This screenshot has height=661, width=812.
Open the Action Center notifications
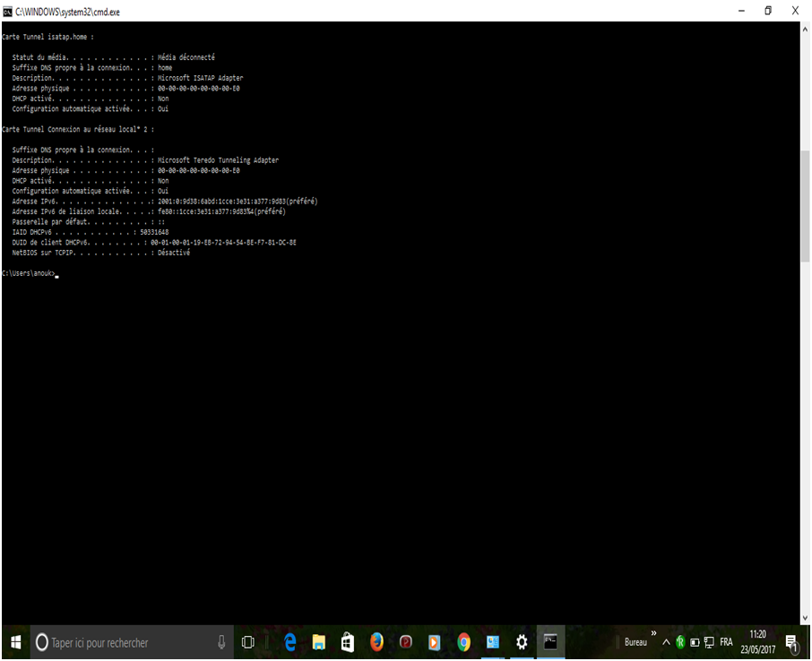point(791,642)
